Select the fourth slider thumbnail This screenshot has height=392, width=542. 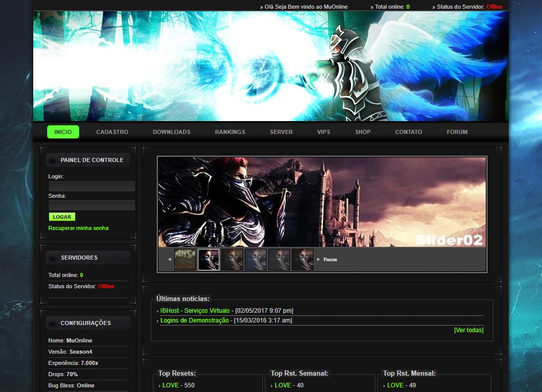pyautogui.click(x=256, y=260)
